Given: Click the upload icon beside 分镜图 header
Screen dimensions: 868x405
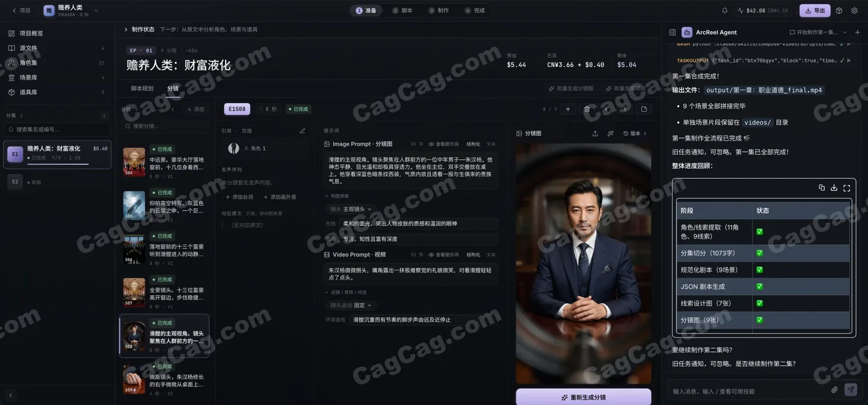Looking at the screenshot, I should (x=595, y=134).
